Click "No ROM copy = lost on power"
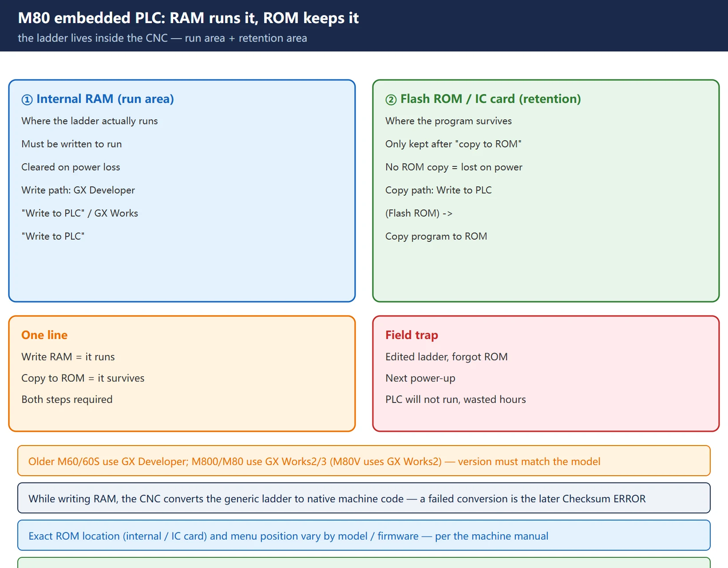Image resolution: width=728 pixels, height=568 pixels. (454, 167)
